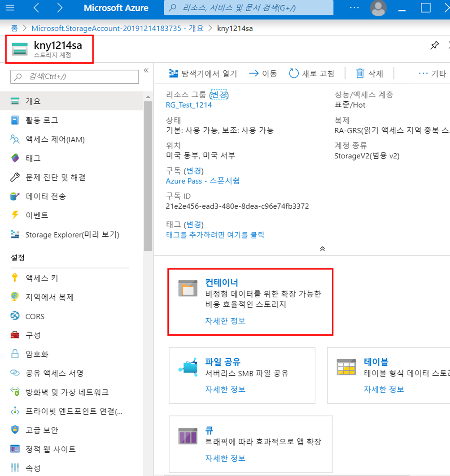This screenshot has width=450, height=476.
Task: Click the key icon for 액세스 키
Action: point(15,277)
